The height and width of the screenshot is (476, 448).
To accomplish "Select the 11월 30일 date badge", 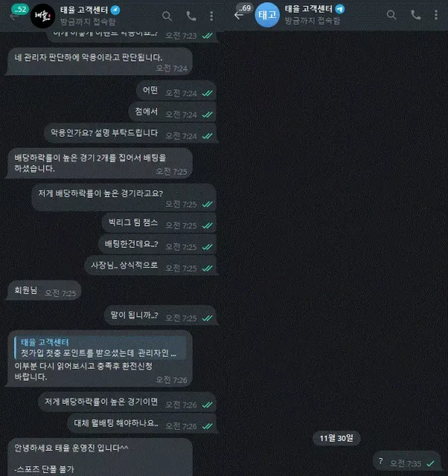I will (336, 438).
